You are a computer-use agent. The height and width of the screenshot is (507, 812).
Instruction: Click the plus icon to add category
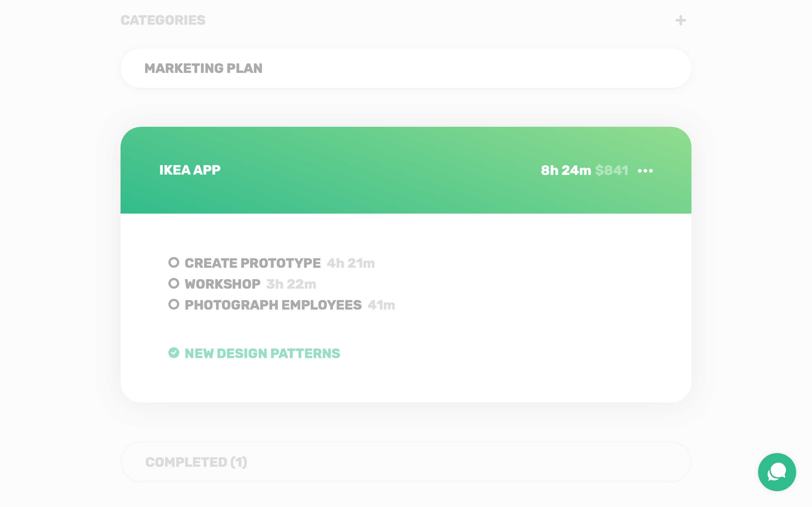click(680, 21)
